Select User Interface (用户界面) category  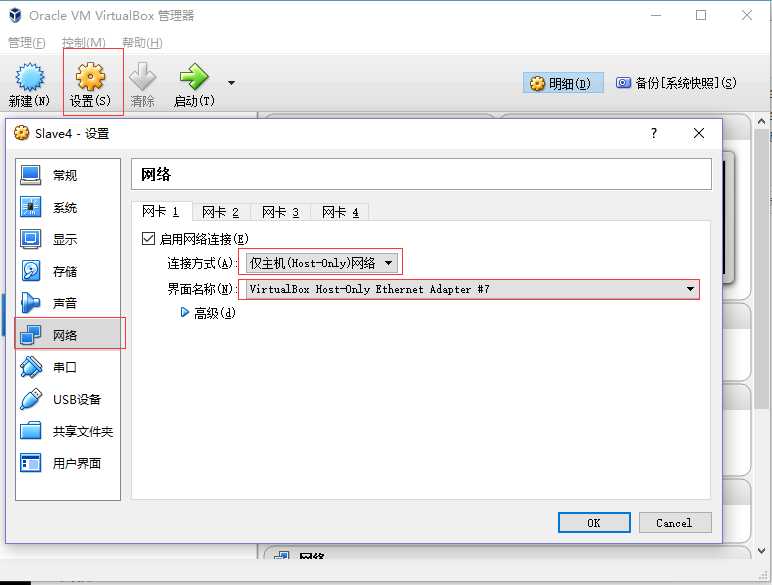(68, 463)
